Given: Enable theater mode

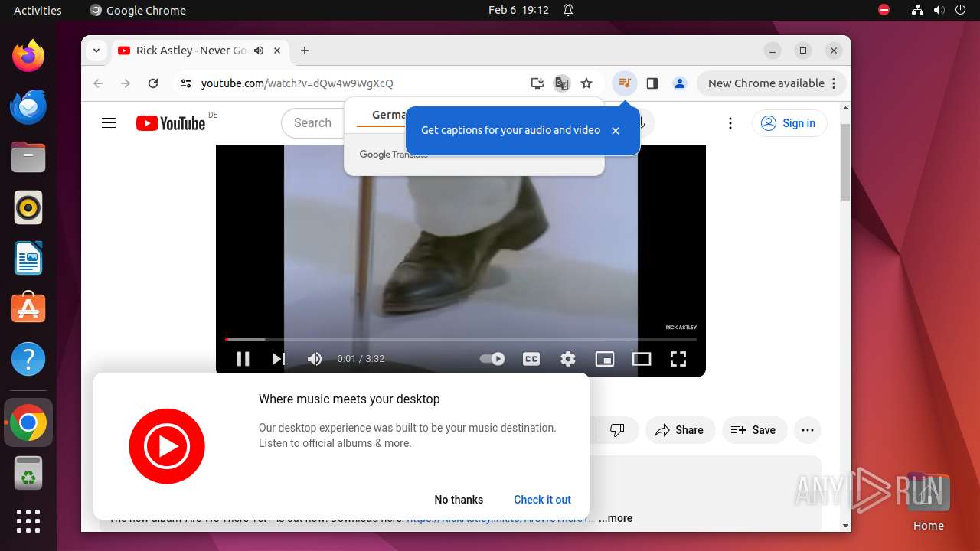Looking at the screenshot, I should [642, 359].
